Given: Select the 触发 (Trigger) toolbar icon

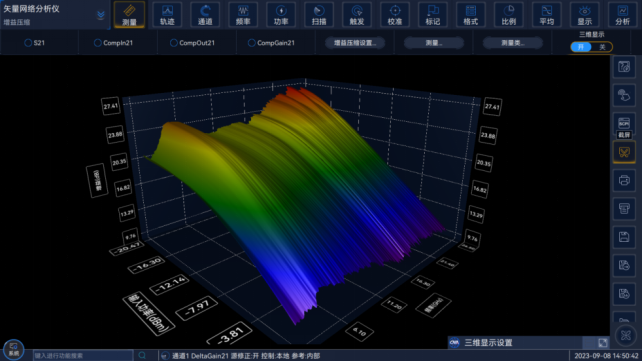Looking at the screenshot, I should point(357,15).
